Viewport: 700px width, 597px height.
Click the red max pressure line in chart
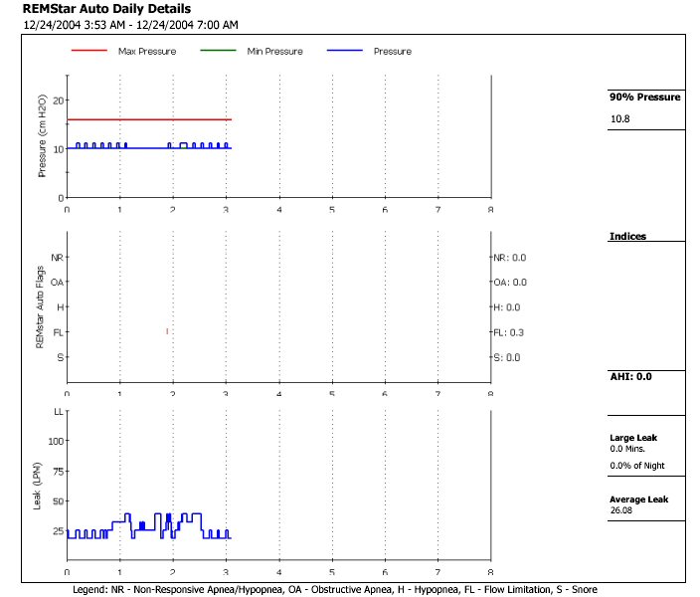149,119
